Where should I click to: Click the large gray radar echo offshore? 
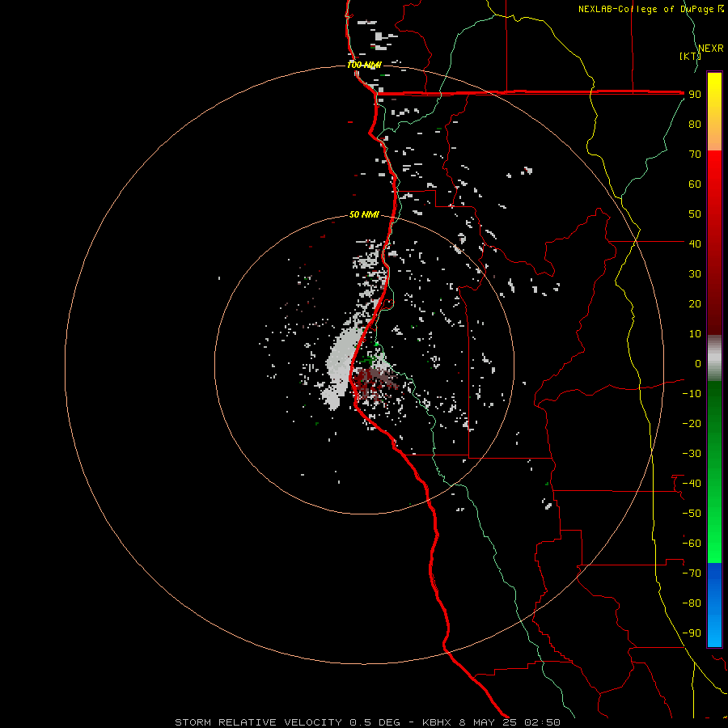[x=341, y=366]
